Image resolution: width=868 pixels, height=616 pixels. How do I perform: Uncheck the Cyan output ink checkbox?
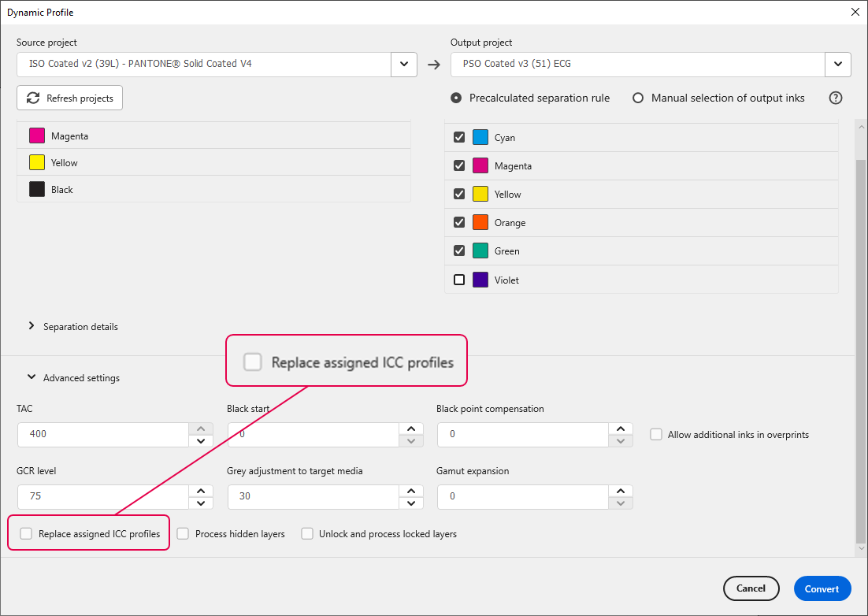coord(459,137)
